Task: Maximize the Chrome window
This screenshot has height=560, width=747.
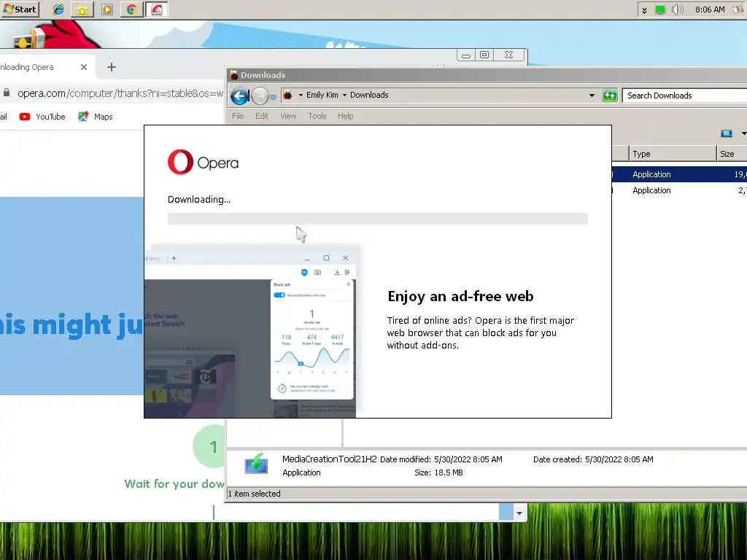Action: coord(484,55)
